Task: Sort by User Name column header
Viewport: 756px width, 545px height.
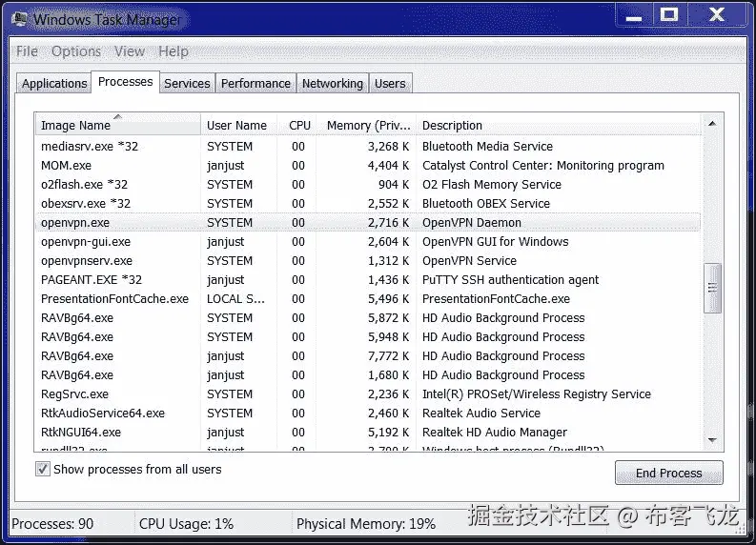Action: click(239, 125)
